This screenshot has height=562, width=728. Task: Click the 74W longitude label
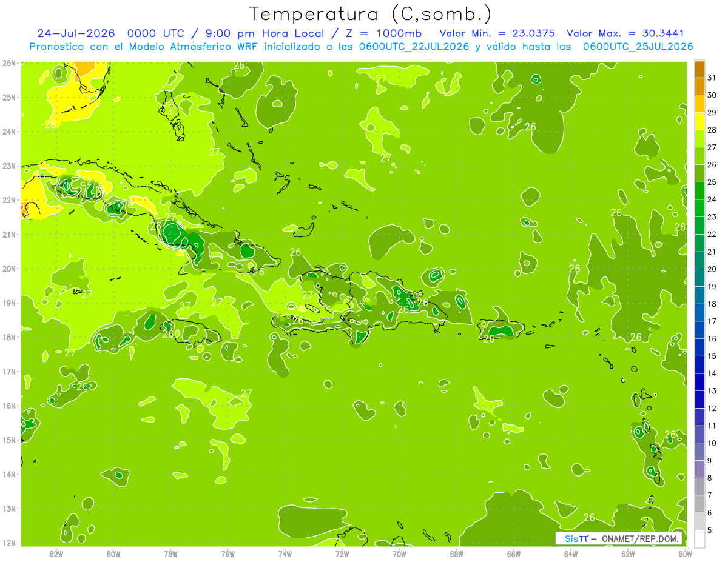pyautogui.click(x=285, y=554)
